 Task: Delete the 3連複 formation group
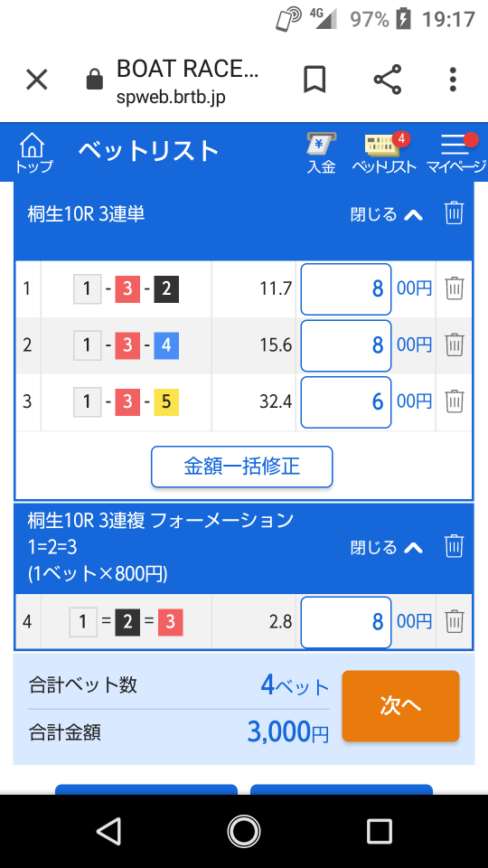[x=454, y=546]
